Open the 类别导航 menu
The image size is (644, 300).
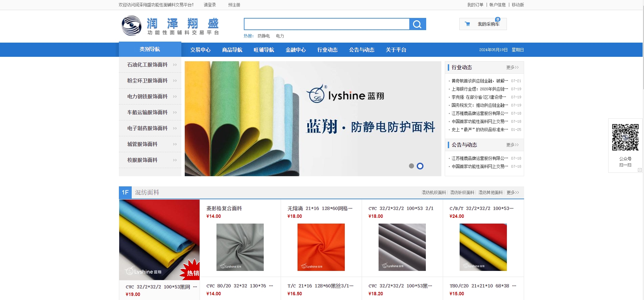coord(150,49)
